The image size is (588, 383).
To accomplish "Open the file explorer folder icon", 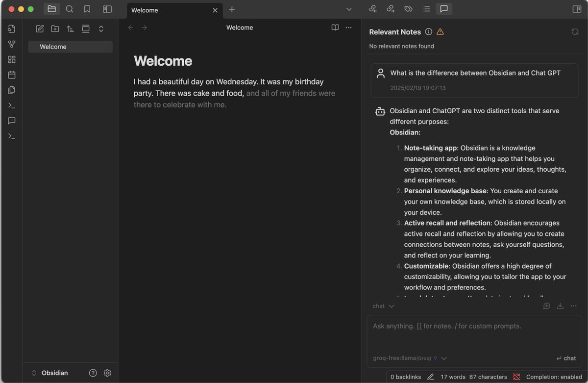I will [x=51, y=9].
